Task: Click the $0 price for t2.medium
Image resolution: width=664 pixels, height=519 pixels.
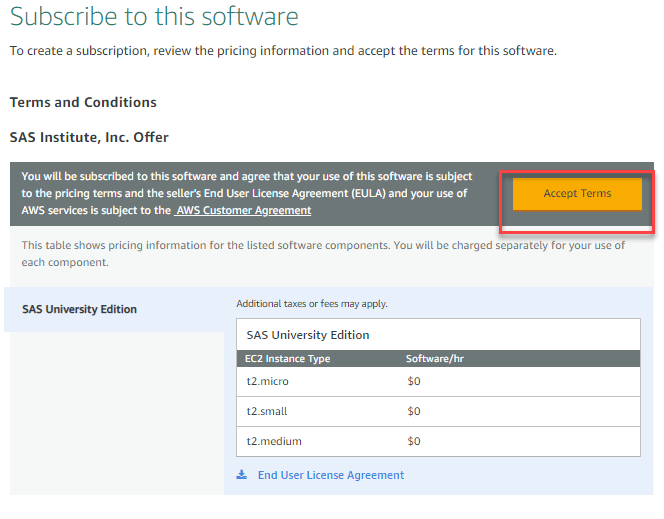Action: pos(413,441)
